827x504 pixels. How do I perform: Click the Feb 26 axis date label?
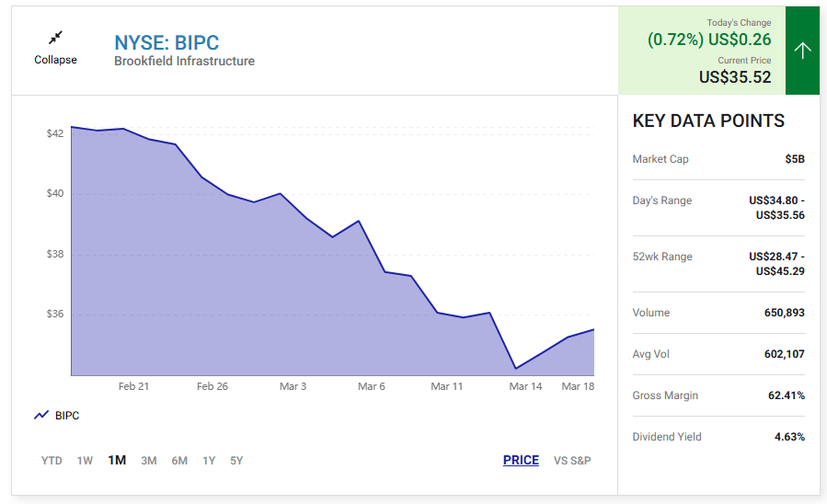(212, 386)
